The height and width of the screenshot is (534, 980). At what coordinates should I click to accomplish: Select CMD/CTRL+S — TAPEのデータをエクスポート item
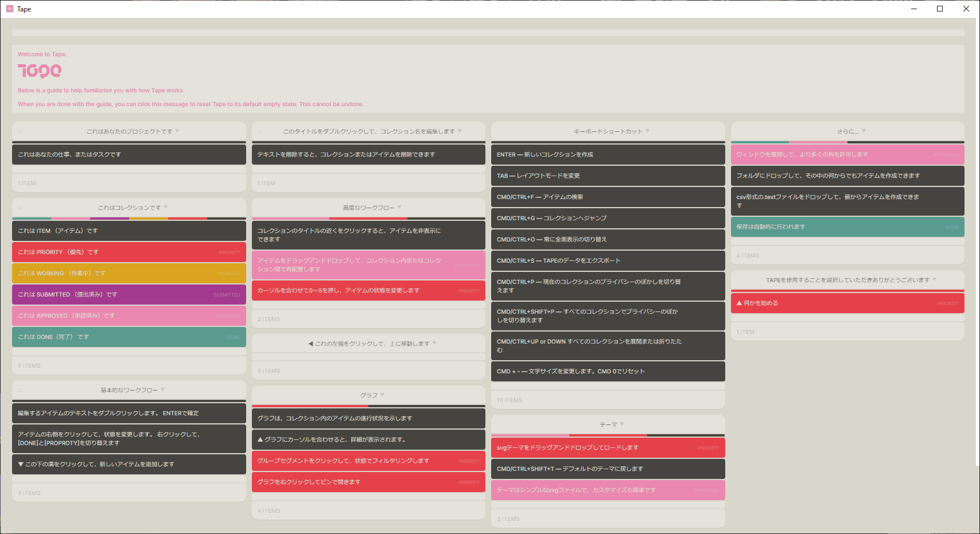[x=608, y=260]
